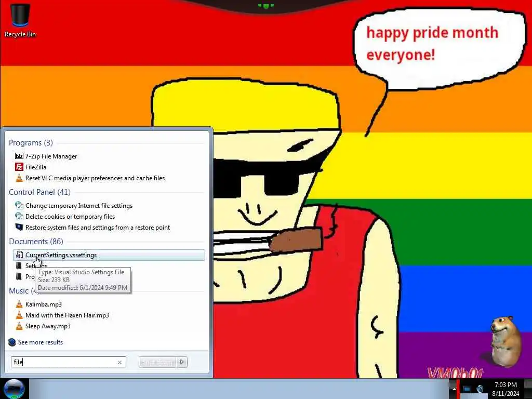The image size is (532, 399).
Task: Open Restore system files and settings from a restore point
Action: click(x=98, y=228)
